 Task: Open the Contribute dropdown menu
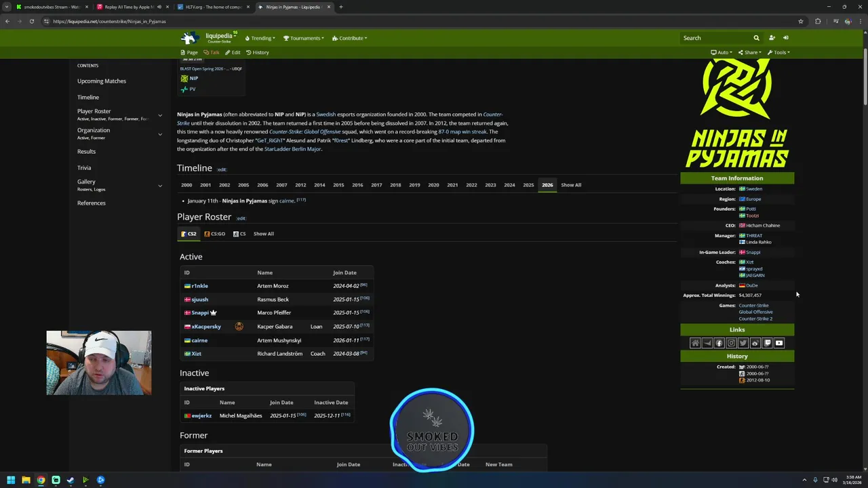click(349, 38)
